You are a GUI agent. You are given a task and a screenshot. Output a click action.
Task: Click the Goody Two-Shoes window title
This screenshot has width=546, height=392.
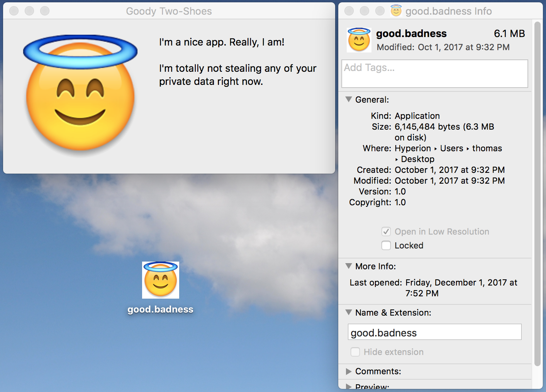[x=169, y=11]
